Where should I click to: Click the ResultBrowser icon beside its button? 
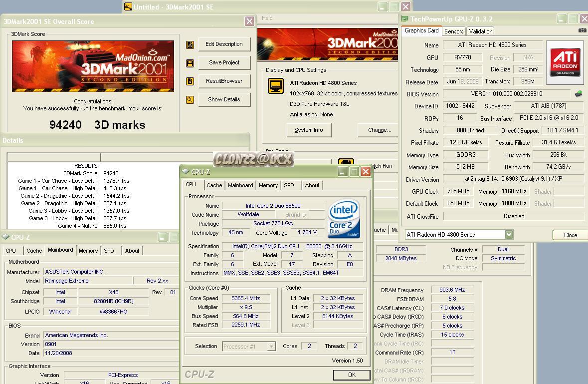(x=190, y=81)
